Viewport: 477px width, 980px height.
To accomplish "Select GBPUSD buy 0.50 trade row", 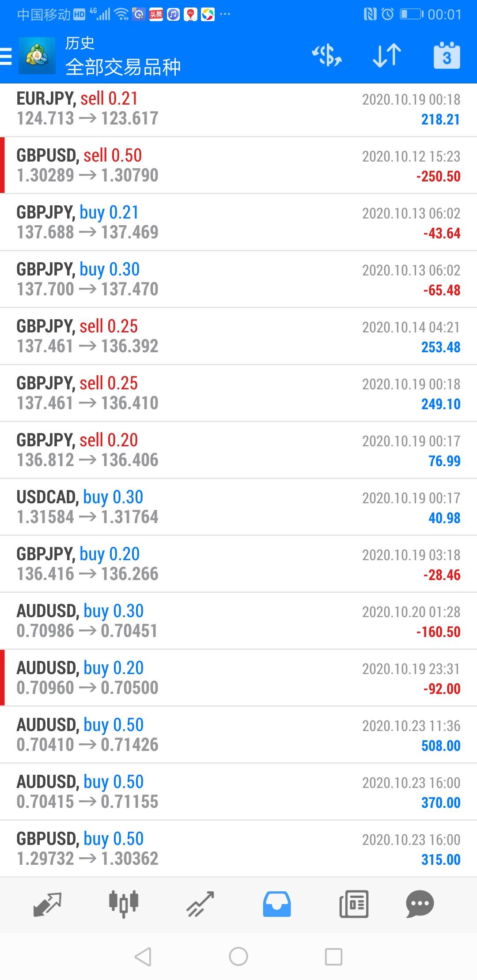I will coord(238,849).
